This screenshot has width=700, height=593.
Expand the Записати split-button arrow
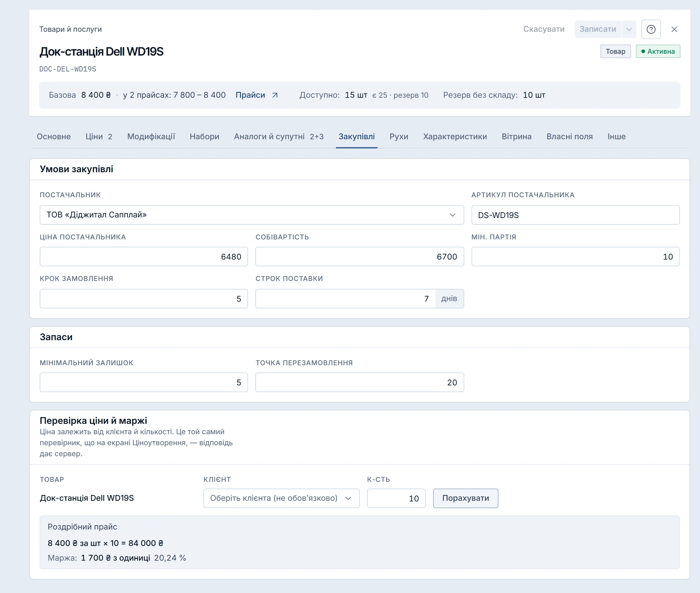click(629, 29)
